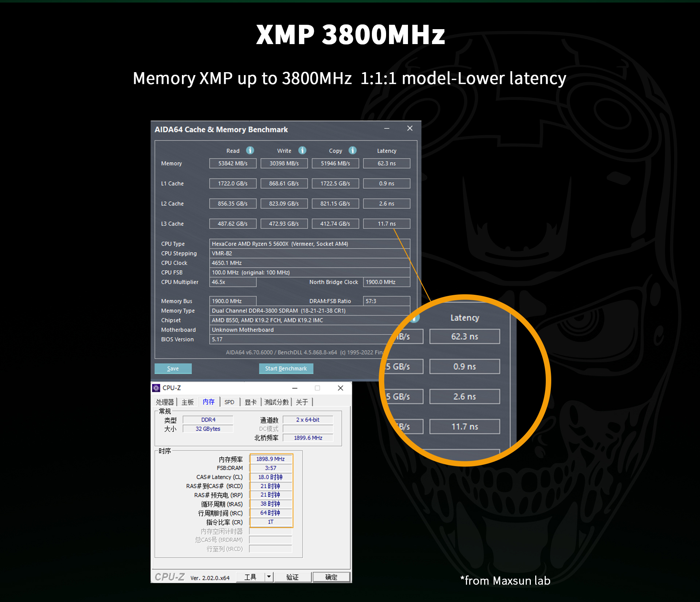700x602 pixels.
Task: Click the L3 Cache Read value 487.62 GB/s
Action: pyautogui.click(x=233, y=223)
